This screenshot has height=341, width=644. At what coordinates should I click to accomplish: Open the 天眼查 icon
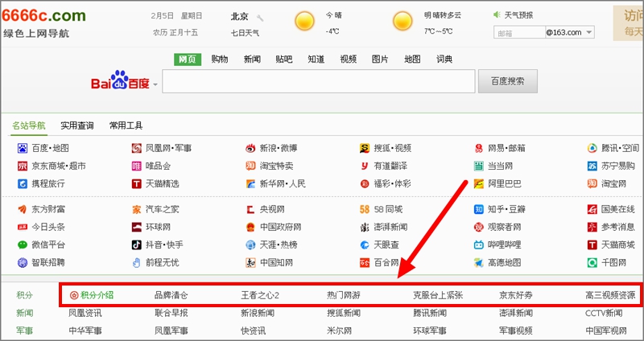[x=365, y=245]
